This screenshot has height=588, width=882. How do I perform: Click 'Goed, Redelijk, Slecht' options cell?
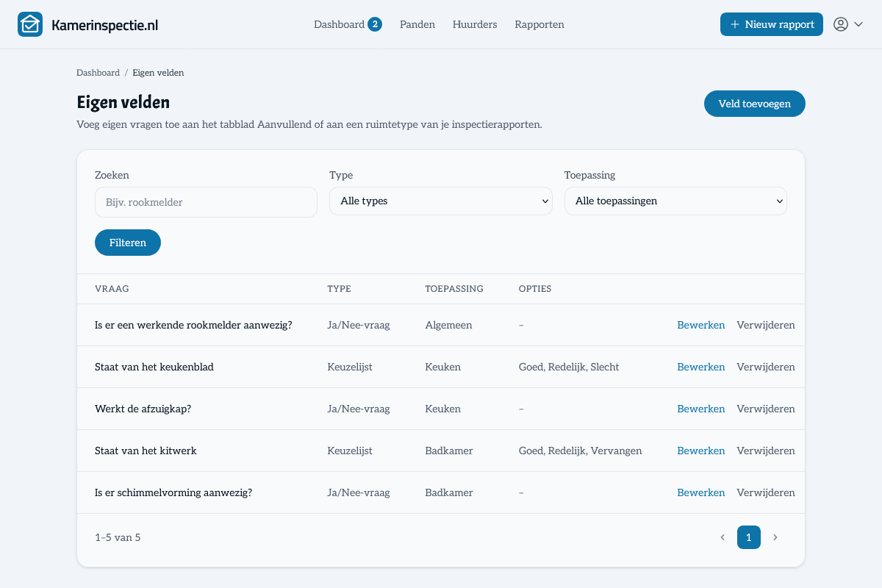tap(569, 367)
